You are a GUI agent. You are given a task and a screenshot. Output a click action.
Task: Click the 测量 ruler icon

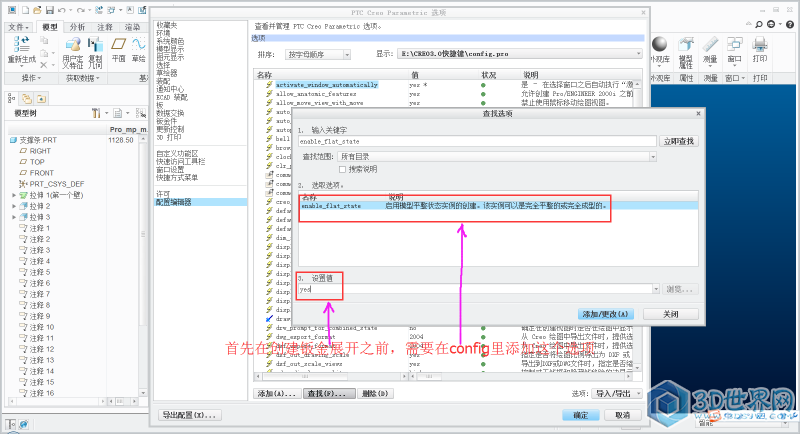pyautogui.click(x=710, y=44)
